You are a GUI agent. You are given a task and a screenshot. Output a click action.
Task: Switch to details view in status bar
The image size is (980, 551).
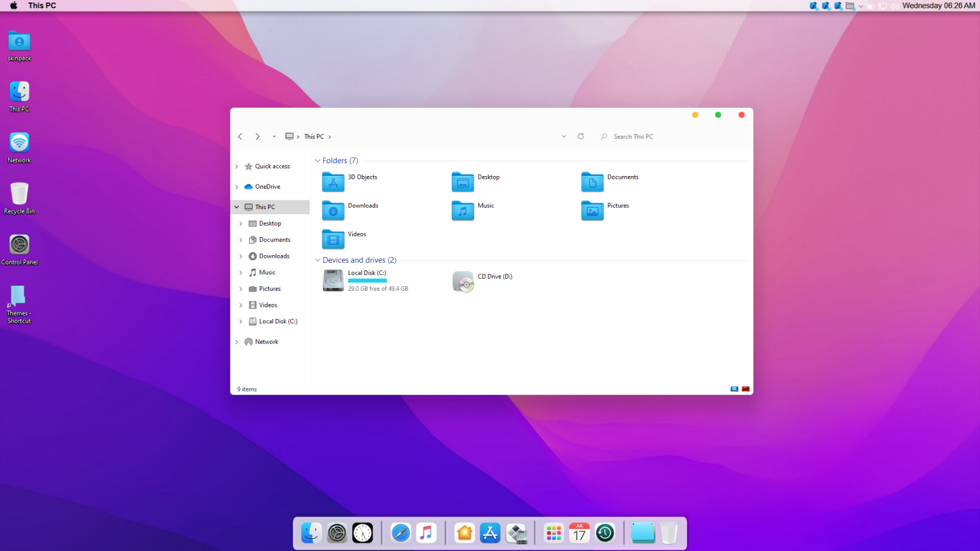pos(745,388)
